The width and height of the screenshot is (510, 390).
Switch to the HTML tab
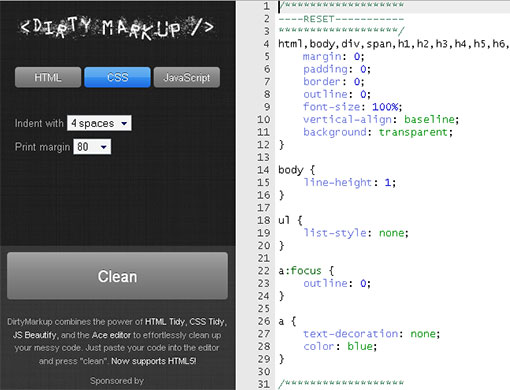[48, 77]
